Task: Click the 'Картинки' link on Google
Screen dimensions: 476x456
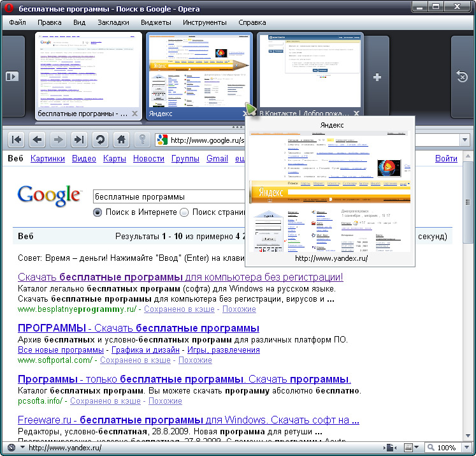Action: pyautogui.click(x=48, y=159)
